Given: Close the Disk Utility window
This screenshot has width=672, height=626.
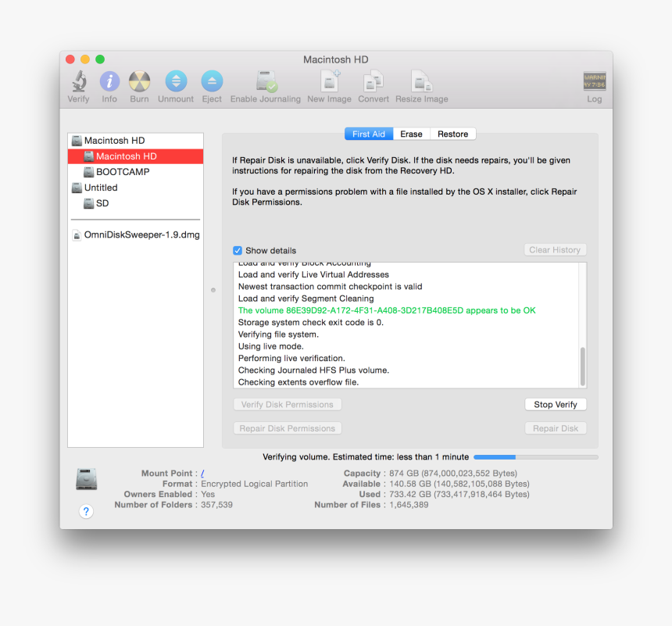Looking at the screenshot, I should coord(70,59).
